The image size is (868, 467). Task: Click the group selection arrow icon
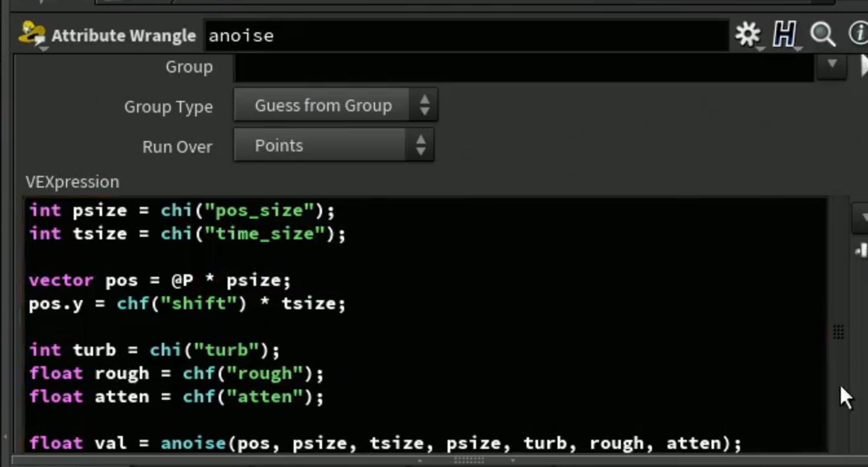(864, 65)
